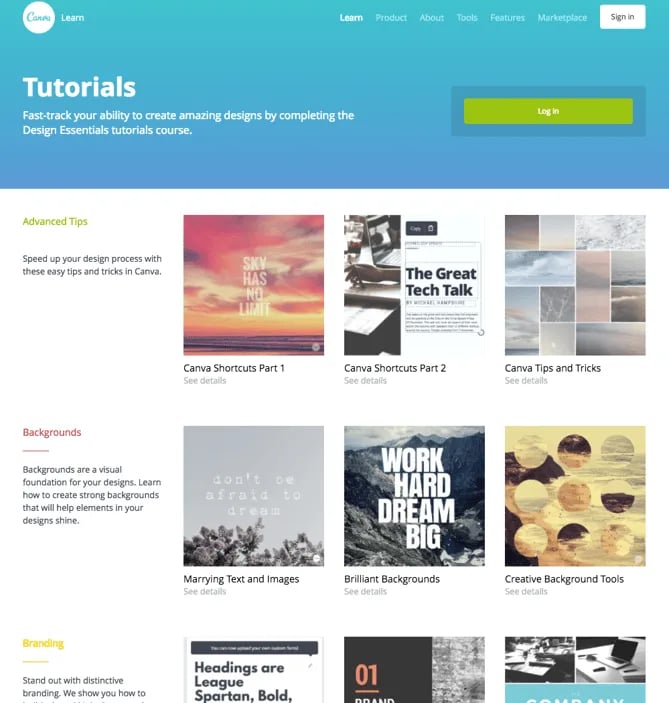The width and height of the screenshot is (669, 703).
Task: Open the Backgrounds category heading
Action: point(52,433)
